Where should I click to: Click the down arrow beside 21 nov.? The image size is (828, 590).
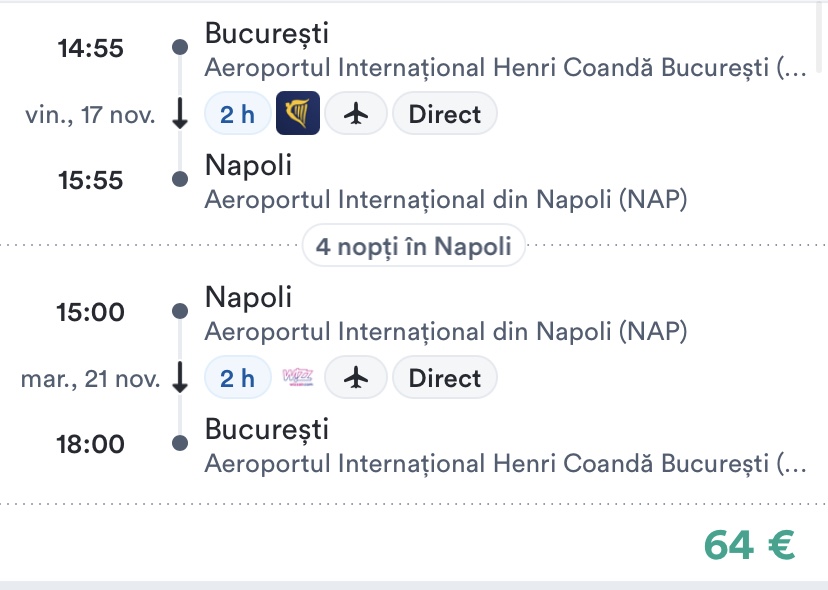pyautogui.click(x=180, y=378)
